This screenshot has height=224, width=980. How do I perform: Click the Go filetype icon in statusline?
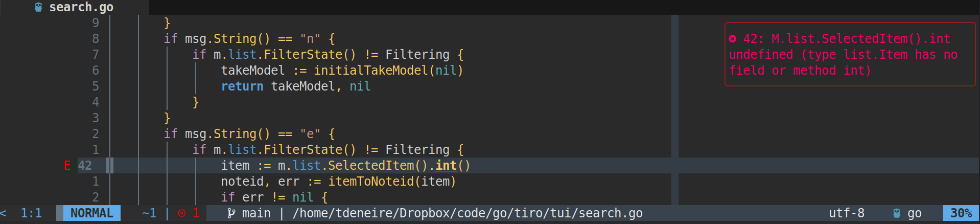896,213
